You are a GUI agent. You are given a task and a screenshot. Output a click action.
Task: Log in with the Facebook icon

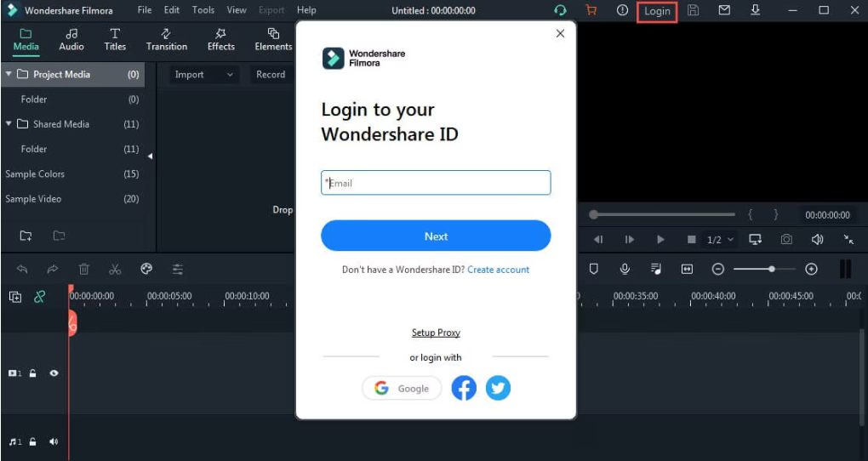(464, 389)
